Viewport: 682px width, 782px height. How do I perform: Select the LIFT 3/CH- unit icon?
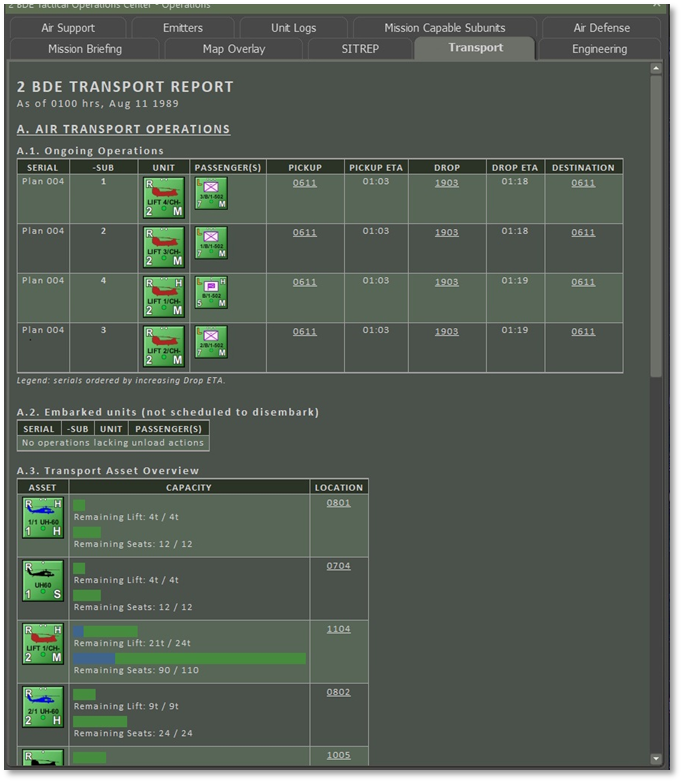(164, 247)
